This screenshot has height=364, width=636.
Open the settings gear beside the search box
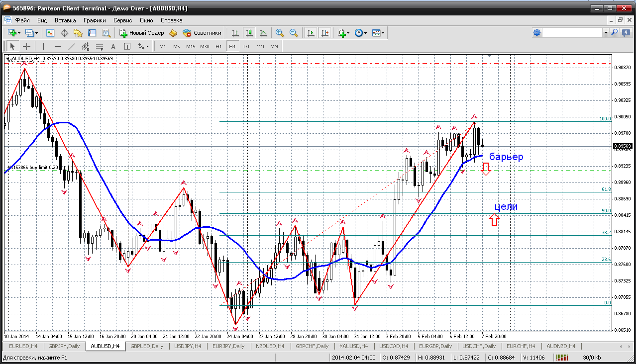pos(537,33)
